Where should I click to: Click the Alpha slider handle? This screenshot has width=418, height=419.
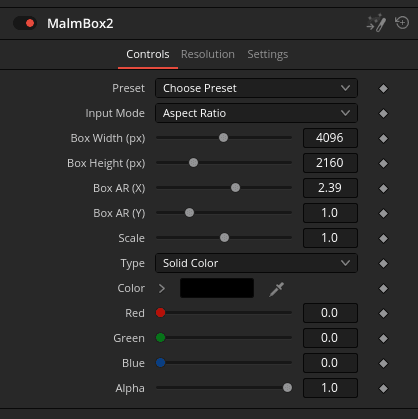point(287,388)
